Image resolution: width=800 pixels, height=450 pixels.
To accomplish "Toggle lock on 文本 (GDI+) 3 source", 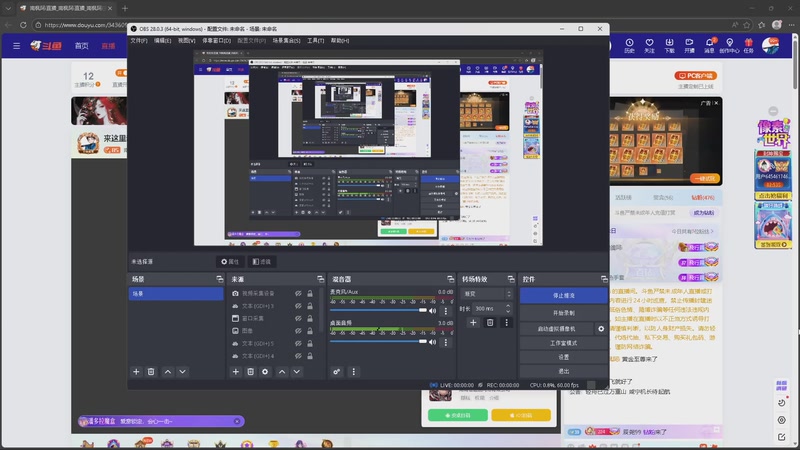I will click(310, 306).
